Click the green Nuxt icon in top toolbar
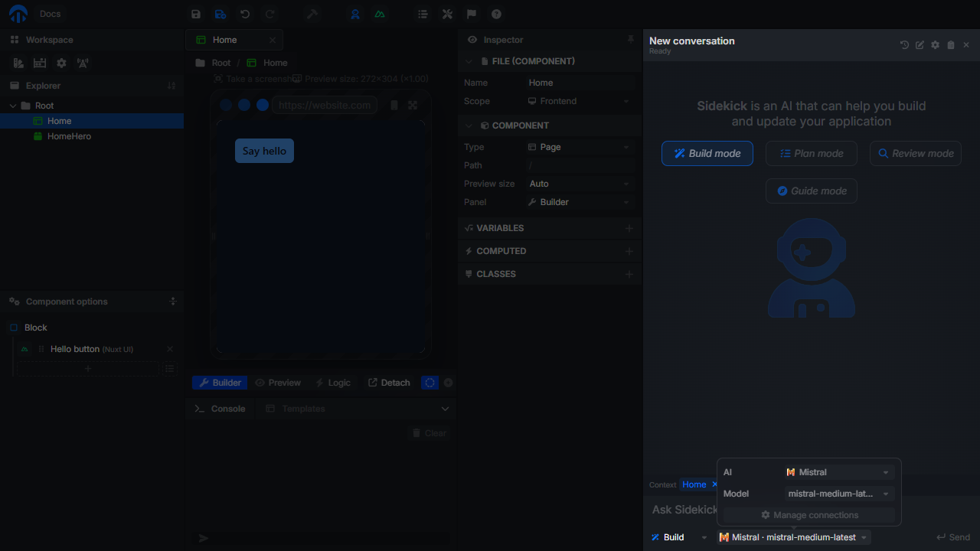Viewport: 980px width, 551px height. point(380,14)
